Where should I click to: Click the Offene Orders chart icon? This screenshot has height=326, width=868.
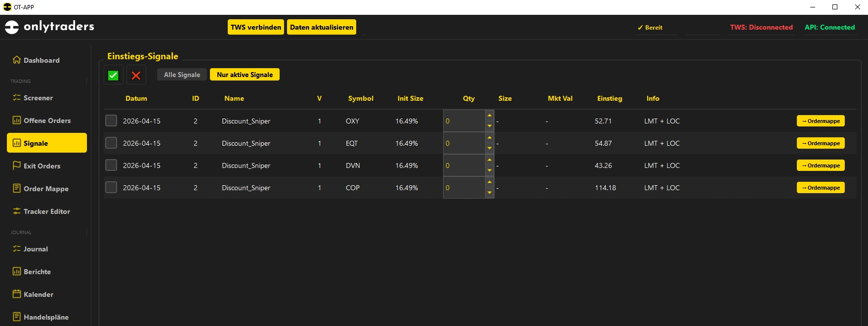click(x=17, y=120)
